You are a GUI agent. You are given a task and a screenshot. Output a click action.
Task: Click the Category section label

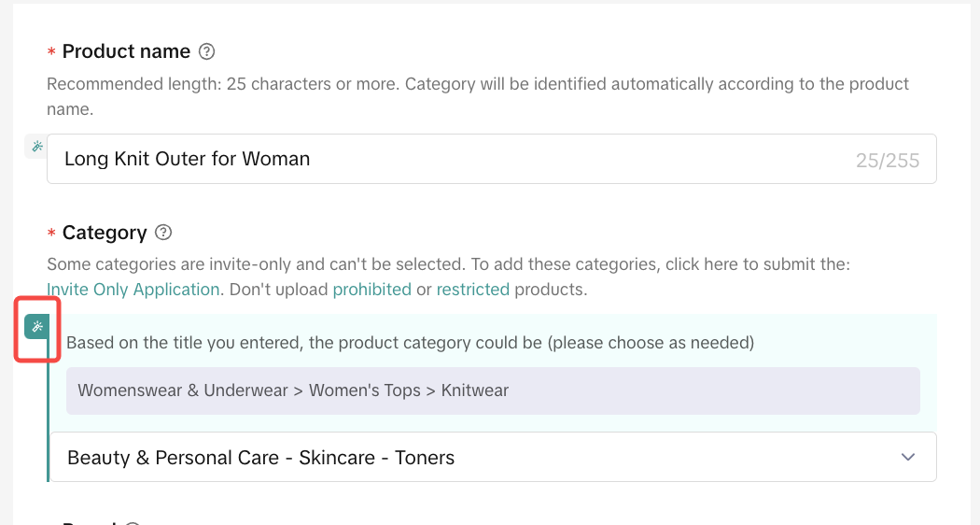click(105, 233)
